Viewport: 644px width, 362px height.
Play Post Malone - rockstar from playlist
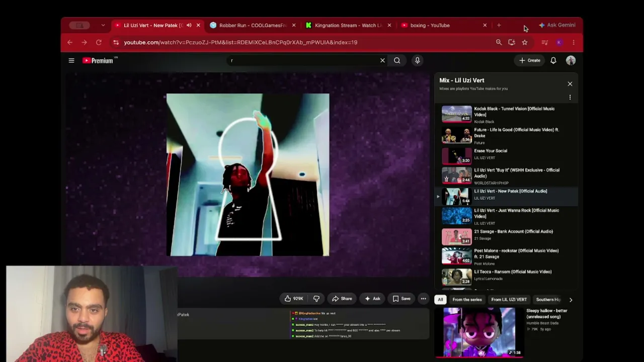[506, 256]
